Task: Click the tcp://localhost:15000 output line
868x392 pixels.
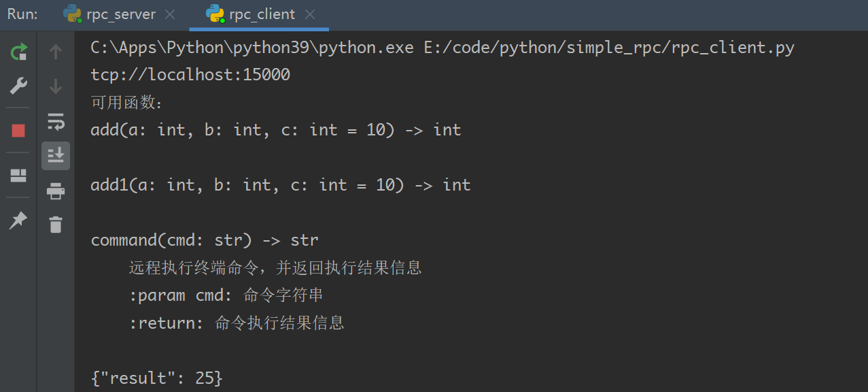Action: click(190, 74)
